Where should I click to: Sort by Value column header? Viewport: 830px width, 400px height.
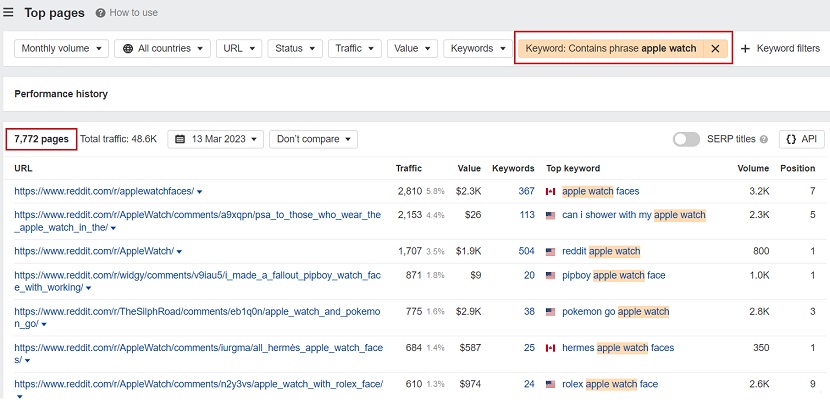(469, 168)
